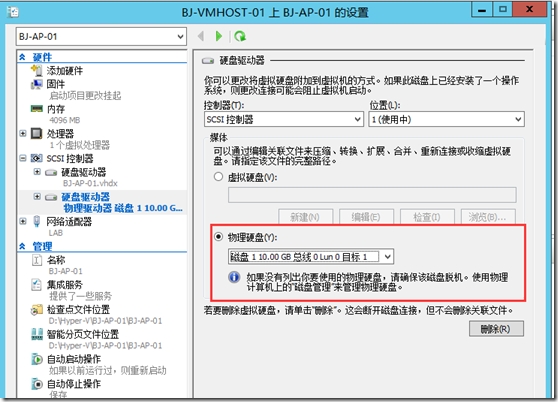Screen dimensions: 558x402
Task: Select the 检查点文件位置 icon
Action: click(x=37, y=310)
